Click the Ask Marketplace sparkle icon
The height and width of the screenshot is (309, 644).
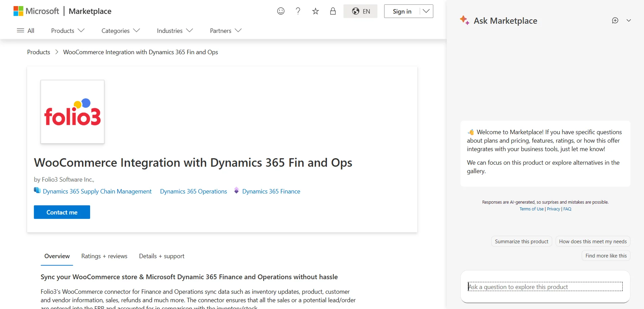(464, 20)
